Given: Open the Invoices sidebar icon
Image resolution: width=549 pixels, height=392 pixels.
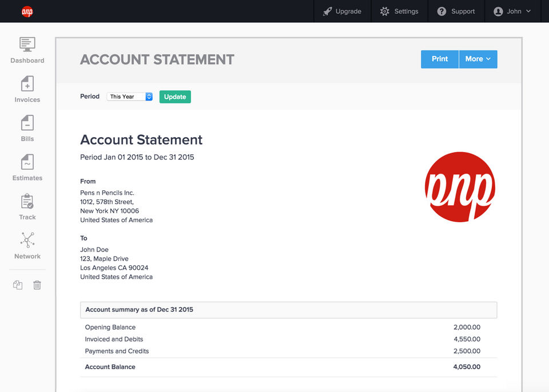Looking at the screenshot, I should [27, 84].
